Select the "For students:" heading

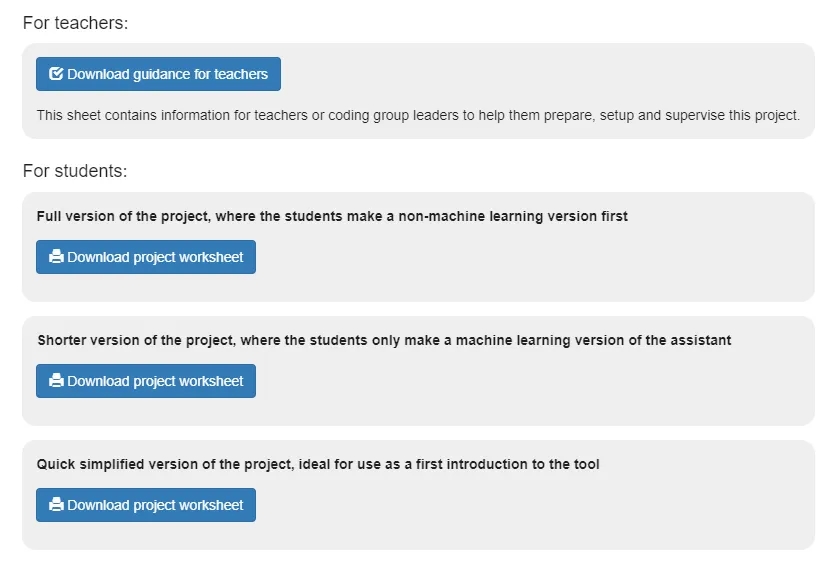pyautogui.click(x=75, y=171)
